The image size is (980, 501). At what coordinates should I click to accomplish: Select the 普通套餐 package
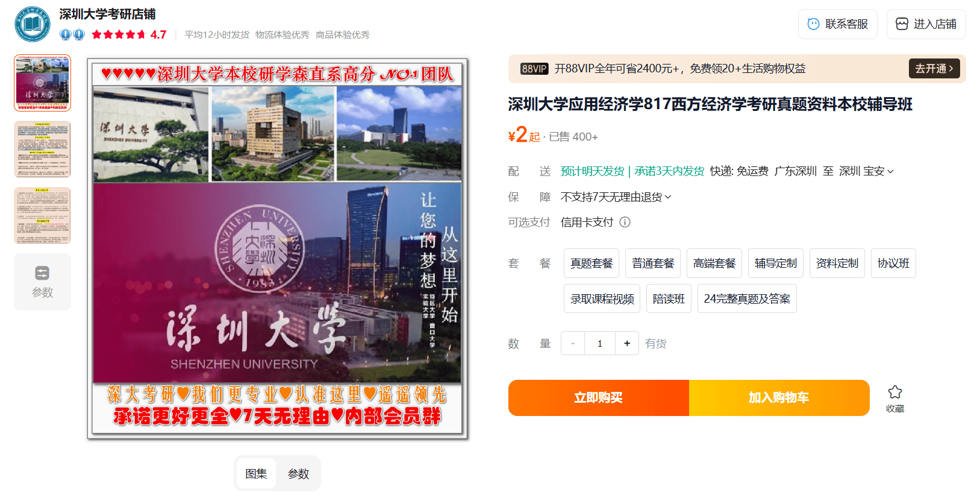coord(653,263)
